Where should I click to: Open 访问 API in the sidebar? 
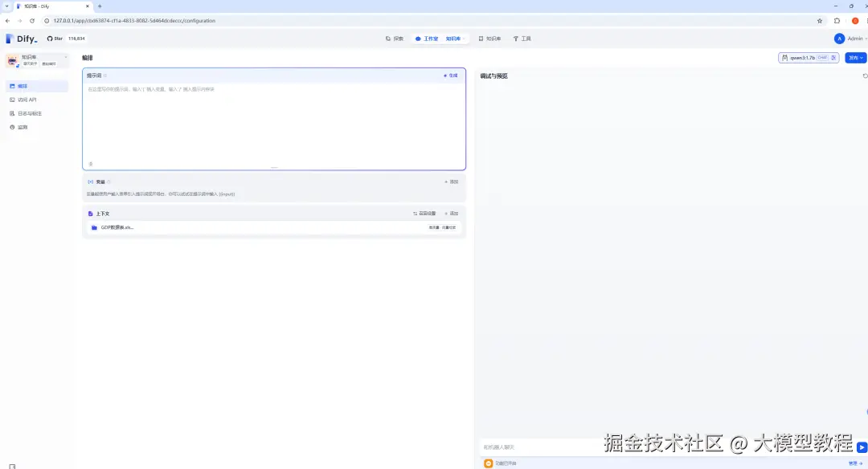pyautogui.click(x=27, y=100)
